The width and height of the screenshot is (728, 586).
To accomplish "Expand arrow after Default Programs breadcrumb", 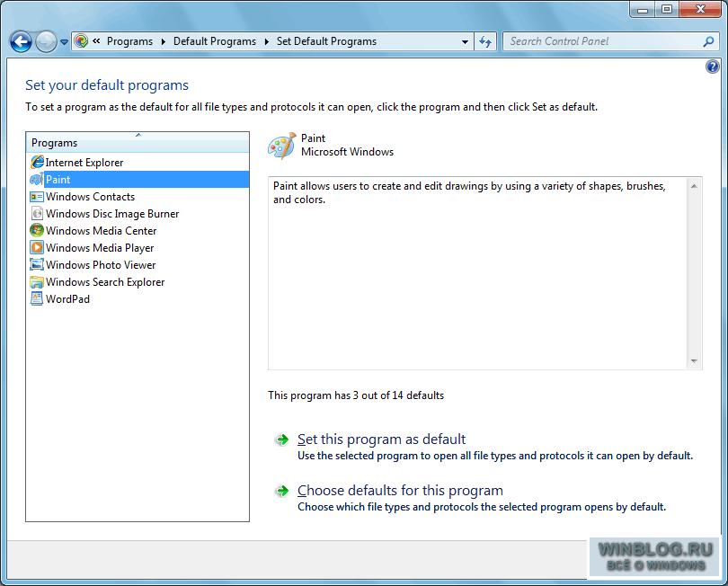I will pos(267,41).
